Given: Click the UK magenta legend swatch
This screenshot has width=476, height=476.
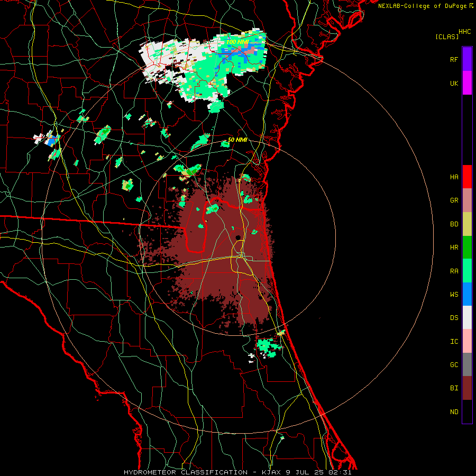Looking at the screenshot, I should (467, 83).
